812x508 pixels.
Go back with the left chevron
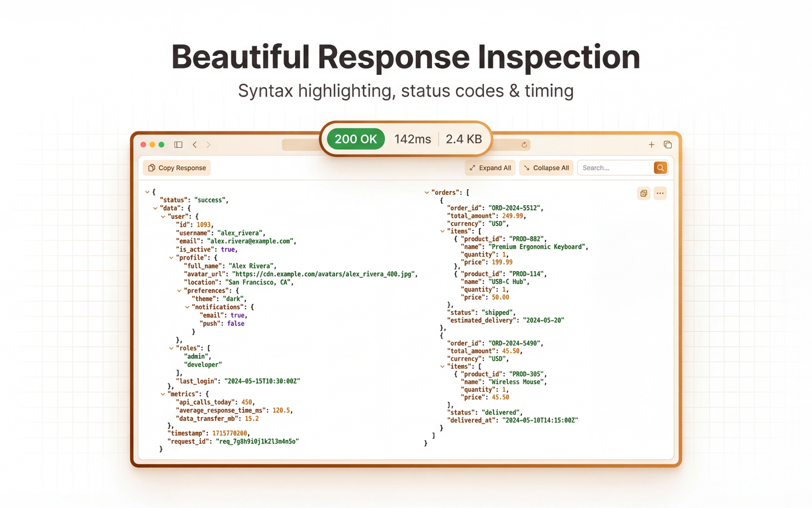pos(195,145)
